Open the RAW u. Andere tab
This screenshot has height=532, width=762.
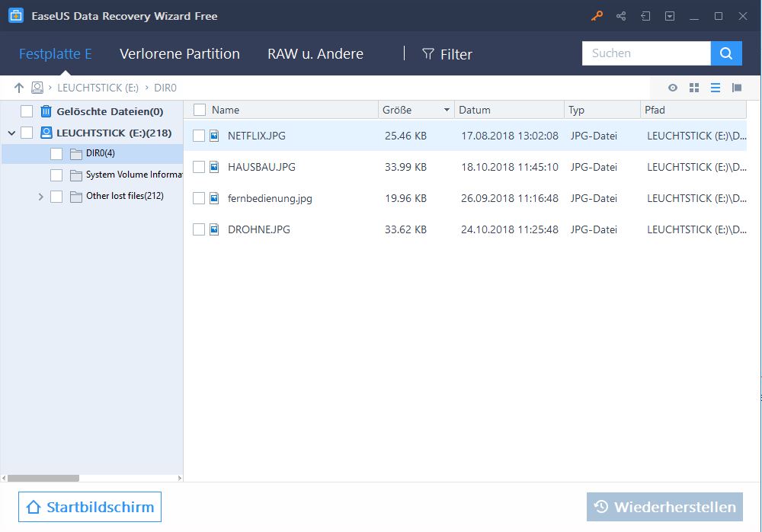[315, 53]
